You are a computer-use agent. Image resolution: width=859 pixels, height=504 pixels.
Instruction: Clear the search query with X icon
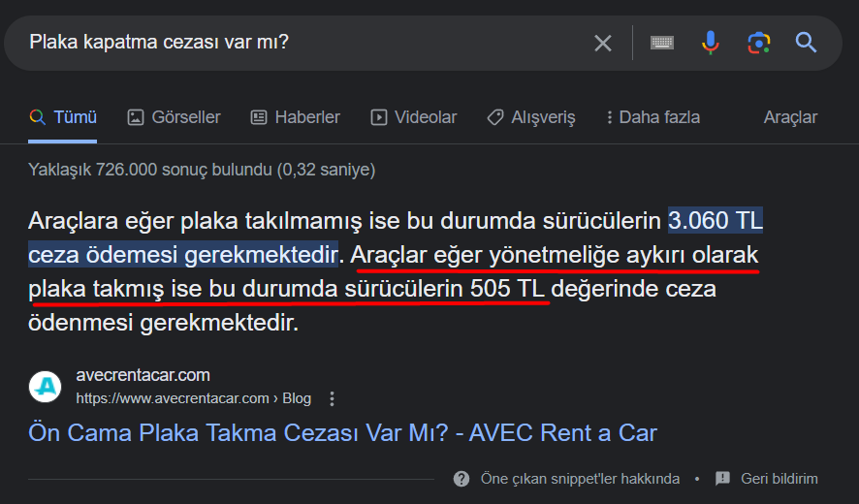coord(603,43)
